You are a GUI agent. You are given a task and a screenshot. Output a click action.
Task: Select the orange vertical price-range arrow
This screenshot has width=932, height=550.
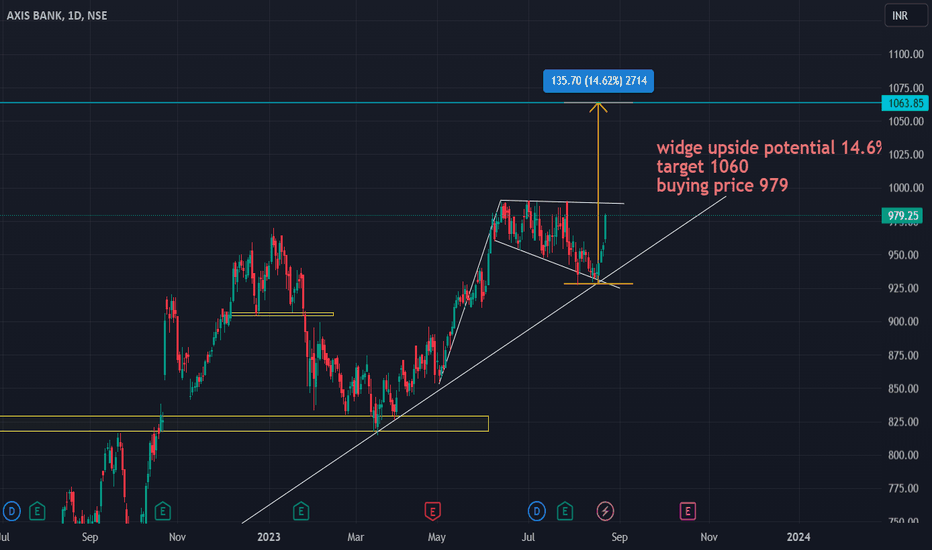(598, 193)
